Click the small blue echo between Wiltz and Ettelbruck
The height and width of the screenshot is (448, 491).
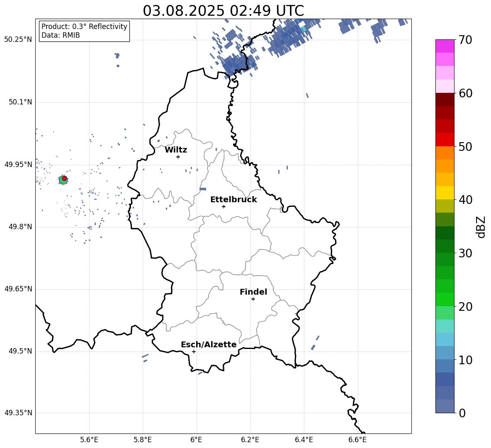click(x=203, y=189)
